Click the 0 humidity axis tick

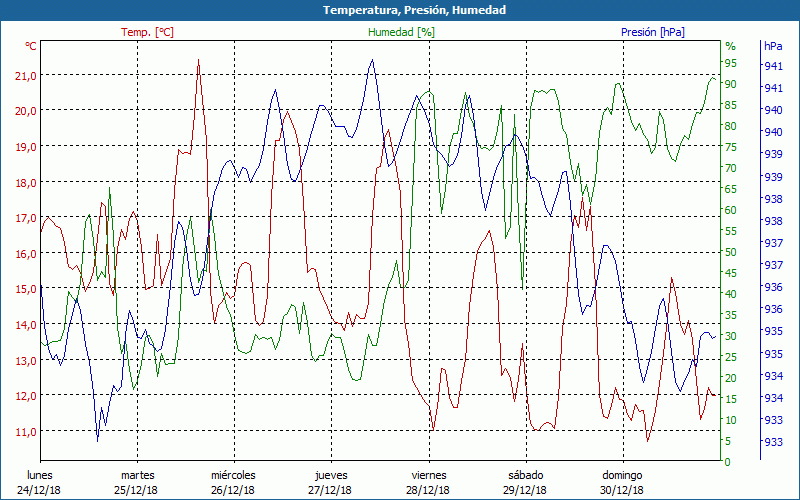728,462
